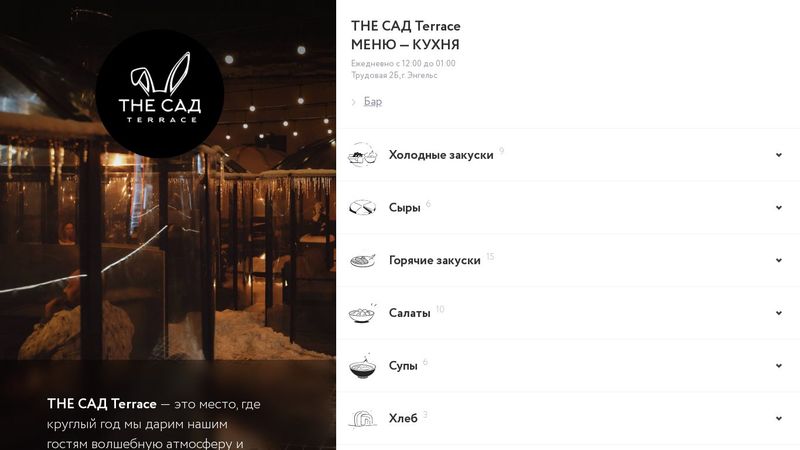
Task: Click the cheese wheel icon beside Сыры
Action: [x=362, y=207]
